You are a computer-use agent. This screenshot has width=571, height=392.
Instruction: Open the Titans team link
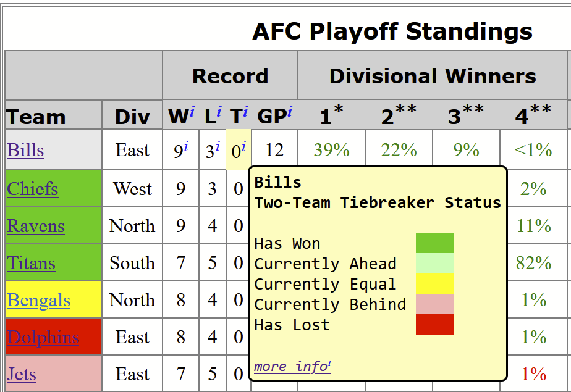pos(31,263)
